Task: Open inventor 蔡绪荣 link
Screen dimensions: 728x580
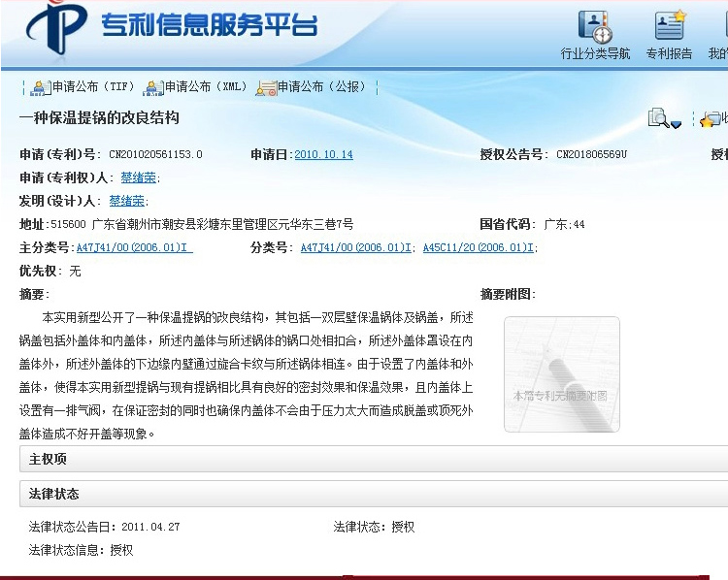Action: pos(127,201)
